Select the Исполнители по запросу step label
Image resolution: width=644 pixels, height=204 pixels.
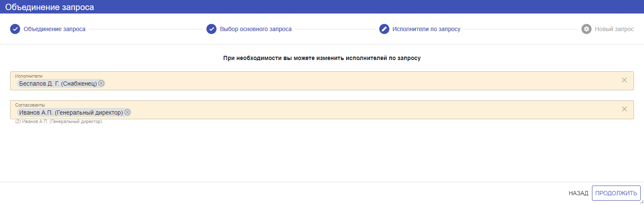[x=426, y=29]
